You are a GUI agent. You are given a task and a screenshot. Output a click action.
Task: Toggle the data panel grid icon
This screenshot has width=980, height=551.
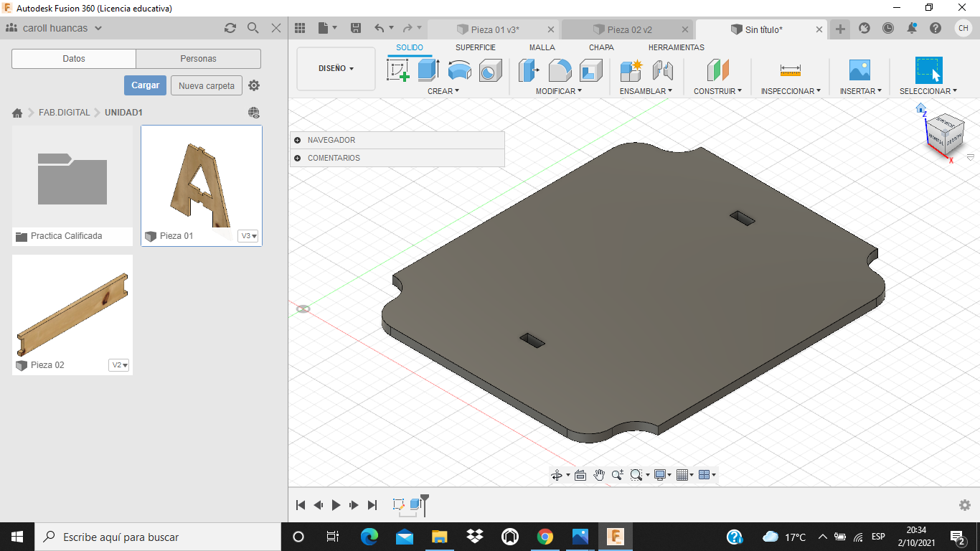[300, 28]
